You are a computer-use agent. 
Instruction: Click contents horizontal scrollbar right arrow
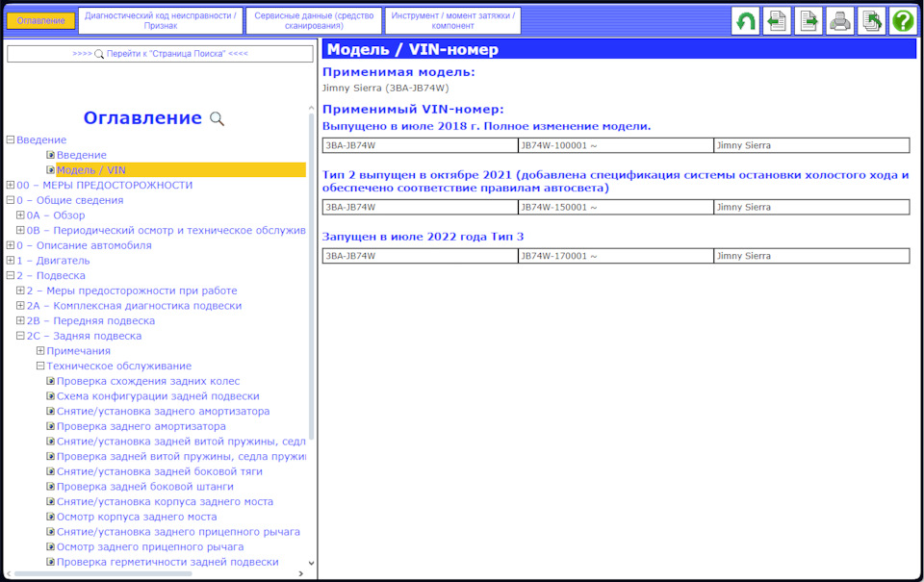301,573
